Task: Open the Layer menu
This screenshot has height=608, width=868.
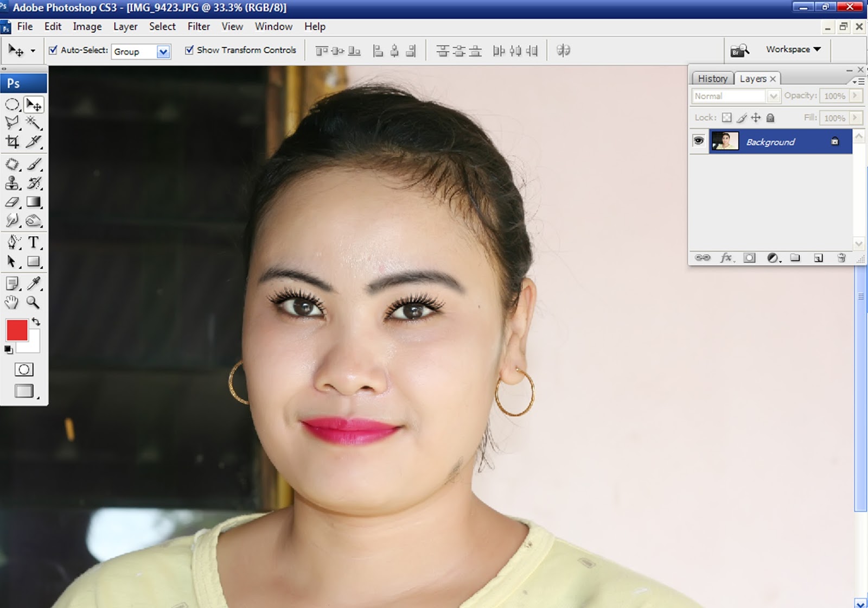Action: 125,27
